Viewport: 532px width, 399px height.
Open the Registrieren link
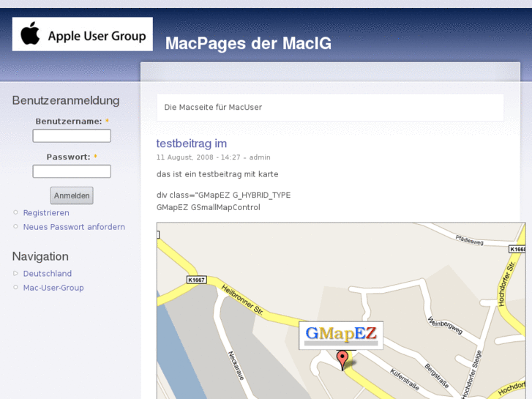pyautogui.click(x=46, y=213)
